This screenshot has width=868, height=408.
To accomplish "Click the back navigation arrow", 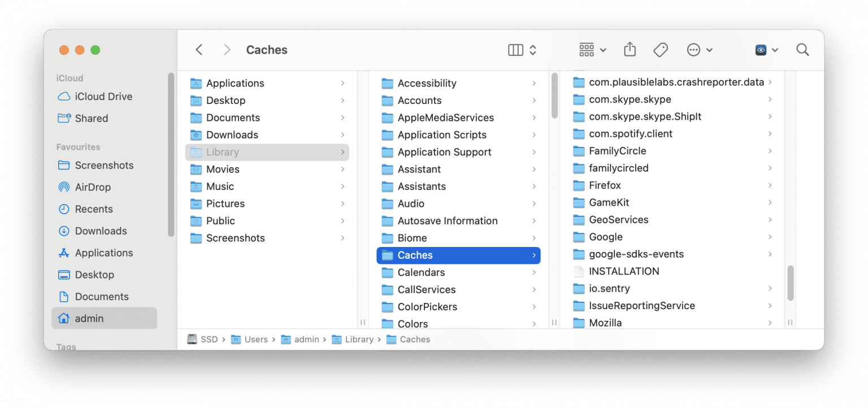I will (x=199, y=50).
